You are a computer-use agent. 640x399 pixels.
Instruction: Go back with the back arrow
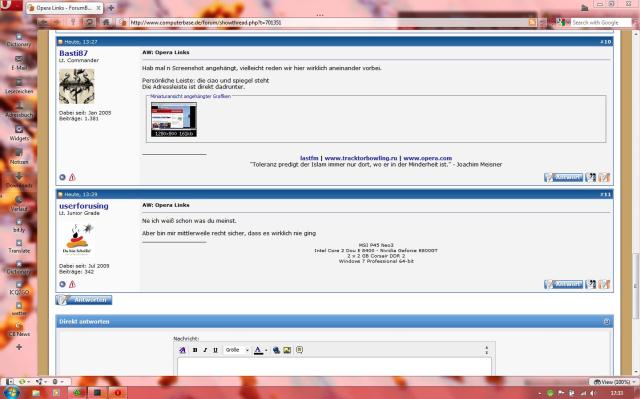coord(42,22)
